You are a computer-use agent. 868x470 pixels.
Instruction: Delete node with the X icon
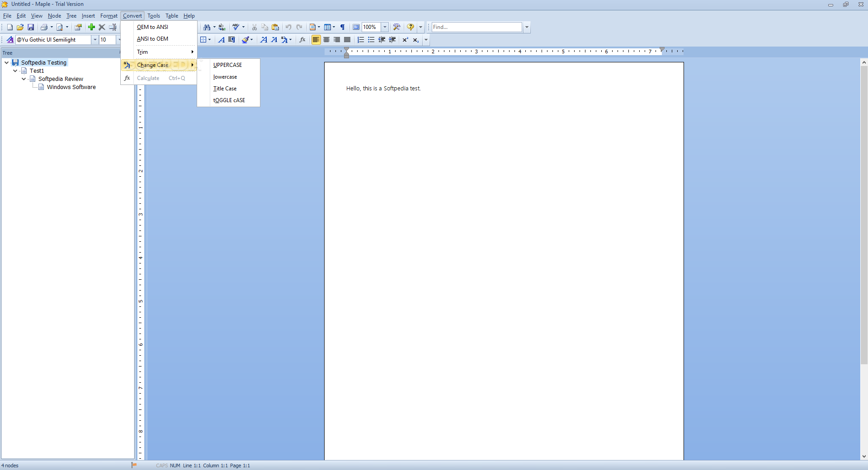pyautogui.click(x=102, y=27)
